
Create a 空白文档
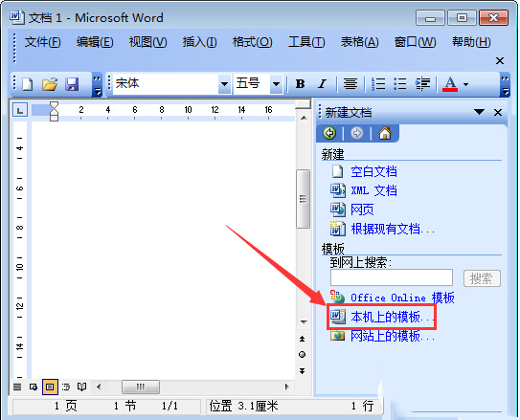click(373, 171)
